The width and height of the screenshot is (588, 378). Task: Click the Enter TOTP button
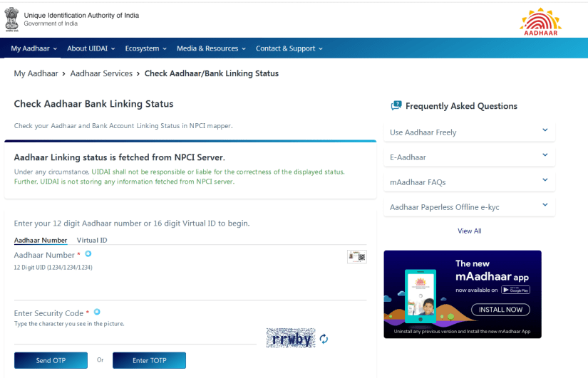point(149,360)
